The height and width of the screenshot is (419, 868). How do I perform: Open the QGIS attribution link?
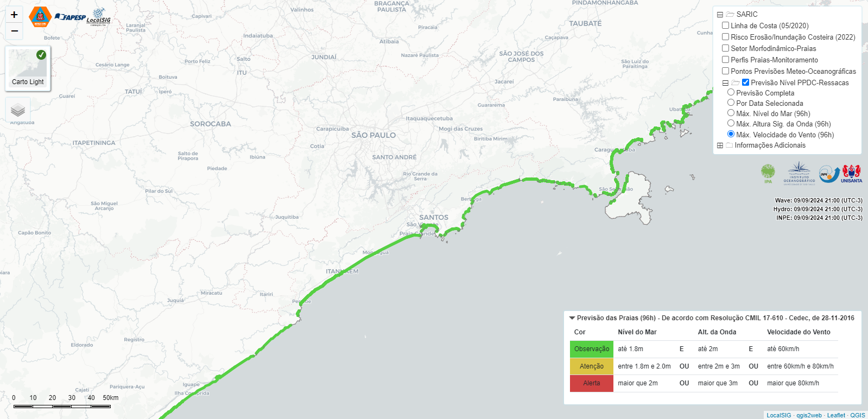coord(858,415)
